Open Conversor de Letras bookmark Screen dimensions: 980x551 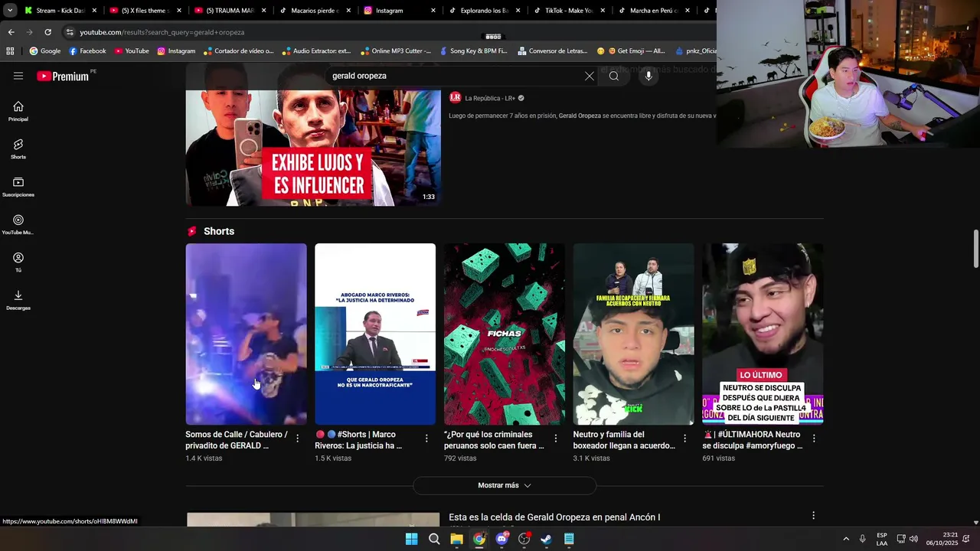[552, 51]
